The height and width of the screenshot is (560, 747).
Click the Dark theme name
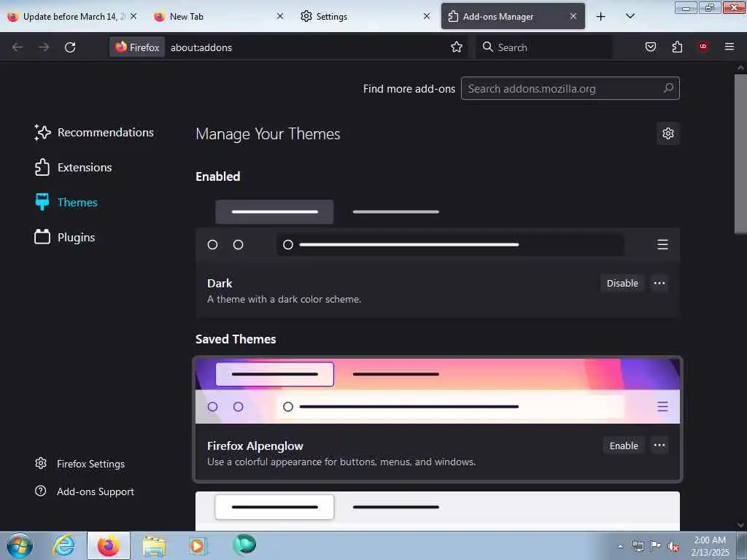[x=220, y=284]
